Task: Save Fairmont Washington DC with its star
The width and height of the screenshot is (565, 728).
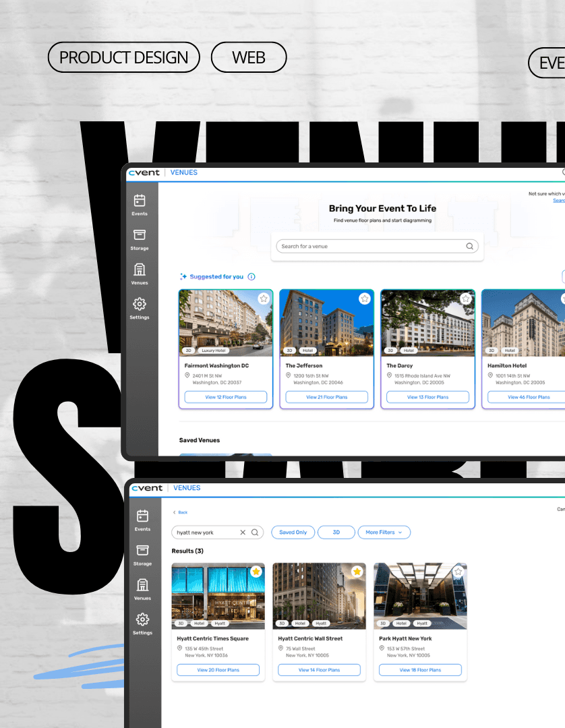Action: pos(264,299)
